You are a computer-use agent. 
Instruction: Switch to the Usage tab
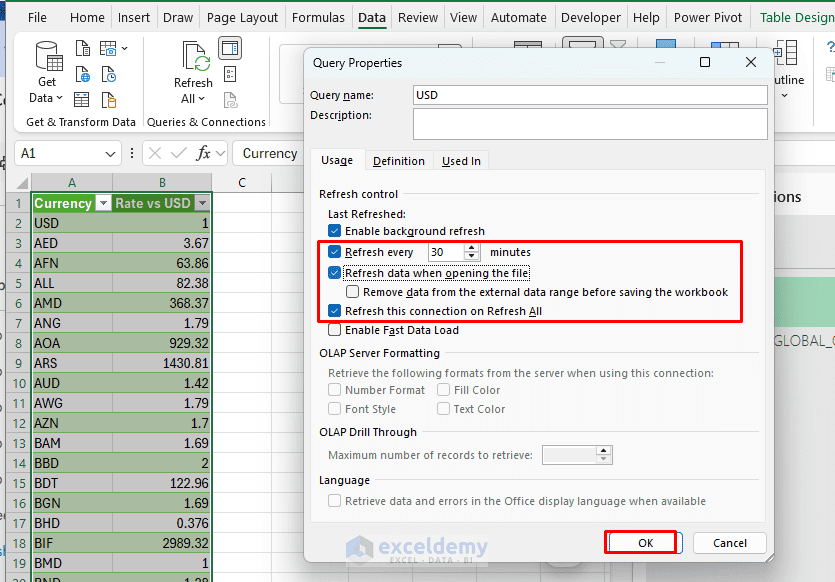coord(337,160)
